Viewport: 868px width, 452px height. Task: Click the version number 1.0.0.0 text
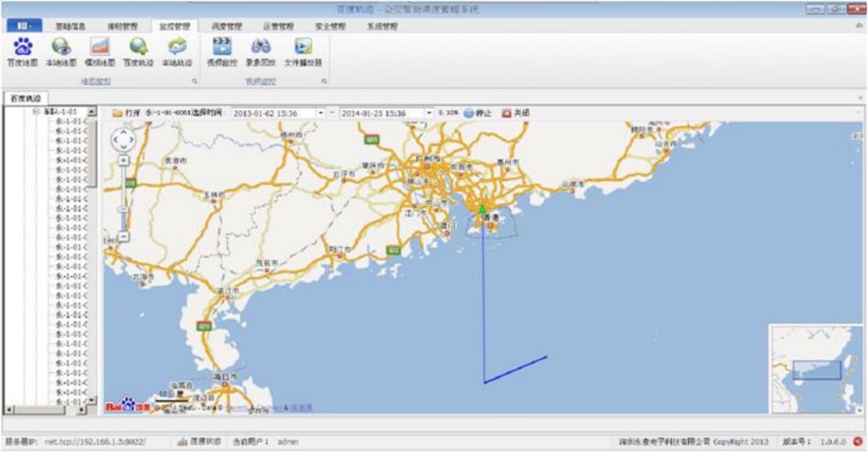point(832,442)
